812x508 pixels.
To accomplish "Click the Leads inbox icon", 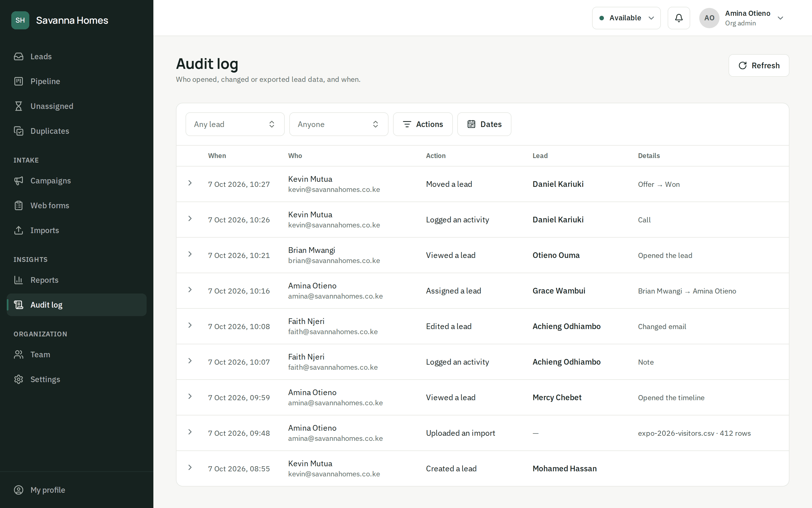I will coord(19,56).
